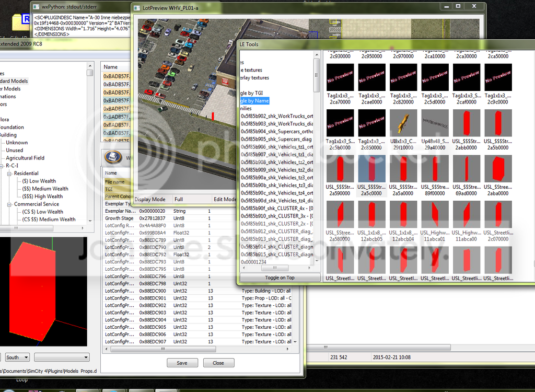Select Agricultural Field tree item
The width and height of the screenshot is (535, 392).
tap(25, 158)
